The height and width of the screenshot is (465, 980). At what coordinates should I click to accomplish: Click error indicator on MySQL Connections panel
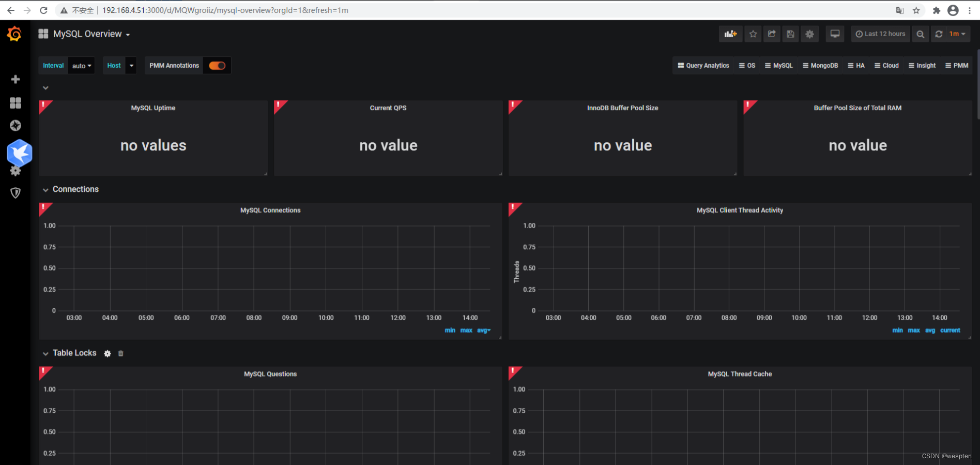coord(43,207)
